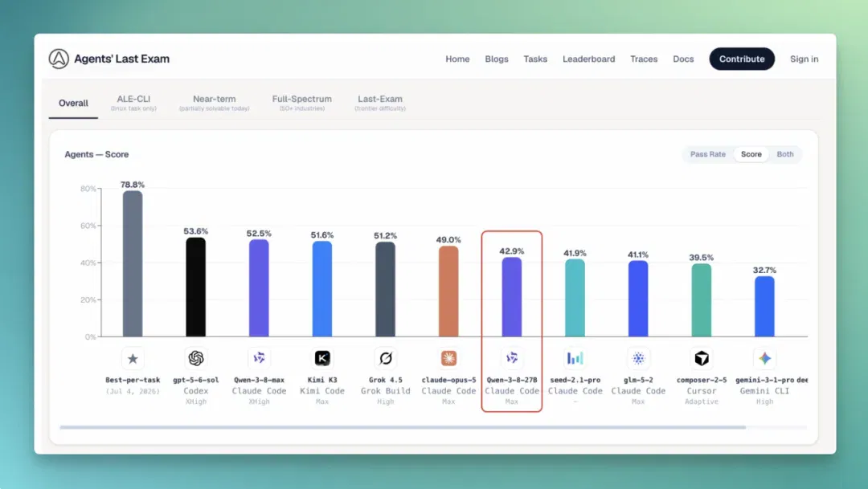Click the 41.9% value label
This screenshot has height=489, width=868.
click(575, 253)
